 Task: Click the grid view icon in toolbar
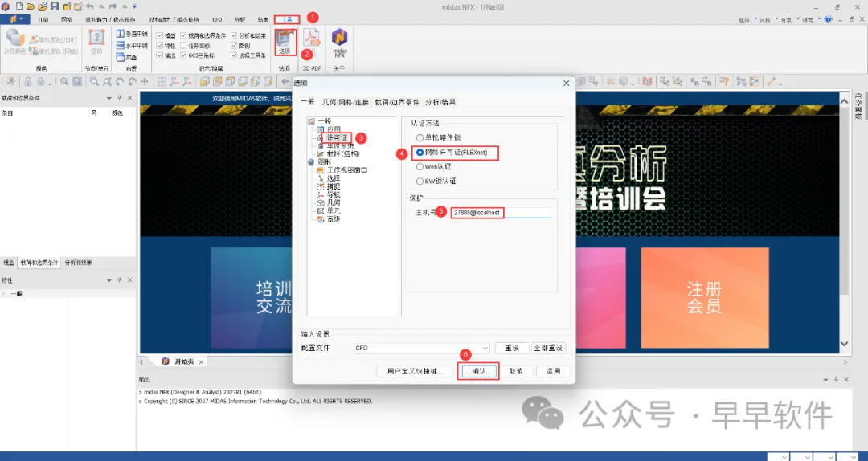(162, 82)
